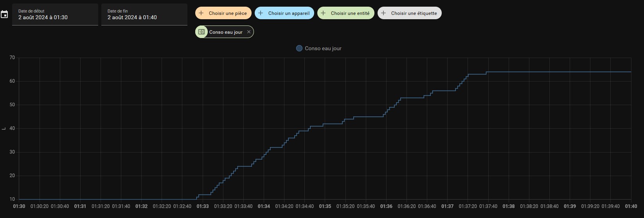
Task: Toggle Conso eau jour legend series visibility
Action: (319, 48)
